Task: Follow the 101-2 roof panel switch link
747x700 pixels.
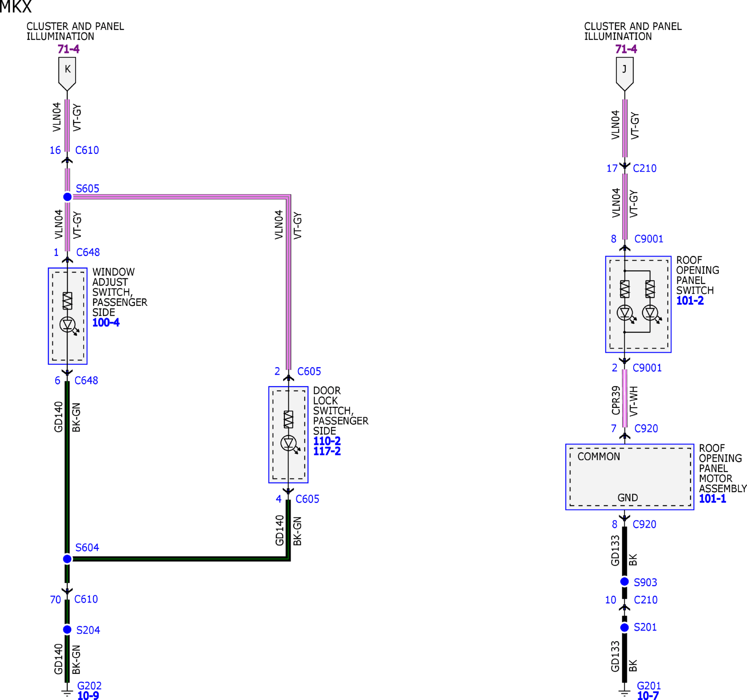Action: coord(690,301)
